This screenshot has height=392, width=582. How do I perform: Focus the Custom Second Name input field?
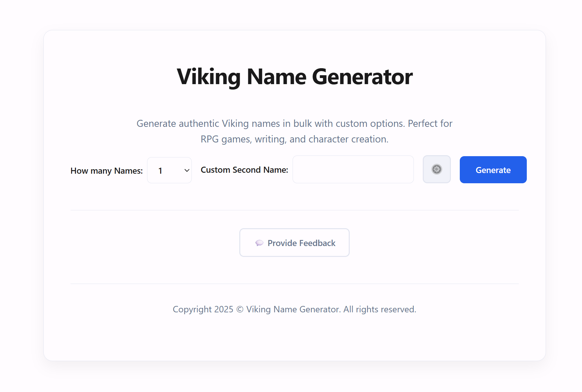[x=353, y=170]
